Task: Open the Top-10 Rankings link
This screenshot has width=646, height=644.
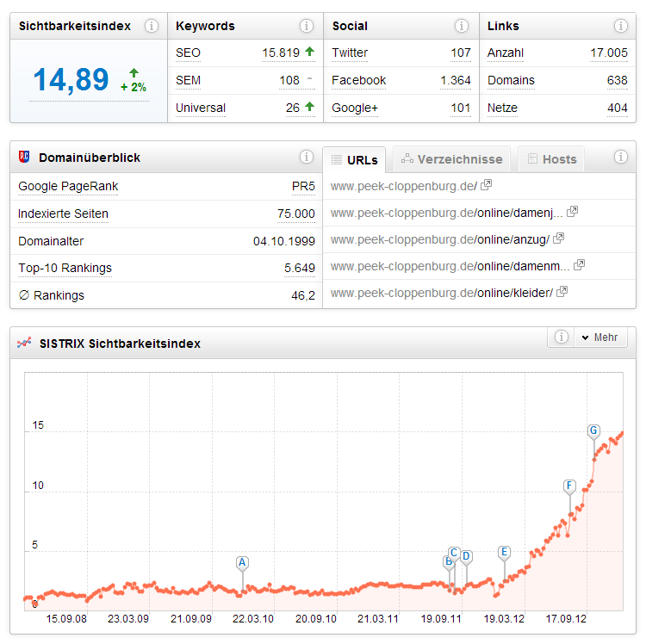Action: pyautogui.click(x=65, y=269)
